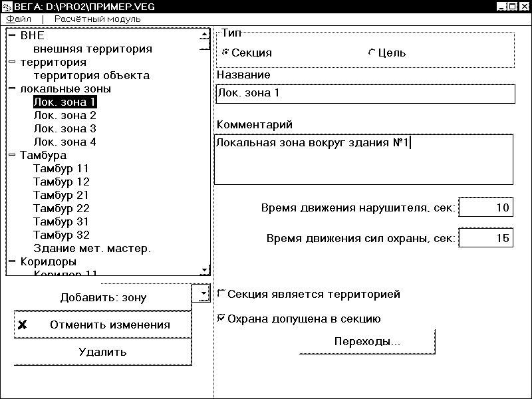Image resolution: width=532 pixels, height=399 pixels.
Task: Select Тамбур 21 in the tree
Action: [x=61, y=195]
